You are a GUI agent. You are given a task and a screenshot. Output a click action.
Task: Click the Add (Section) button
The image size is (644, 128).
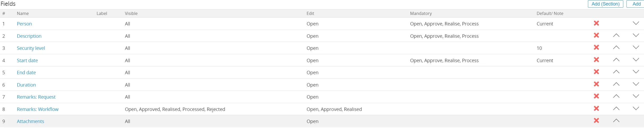[x=605, y=4]
